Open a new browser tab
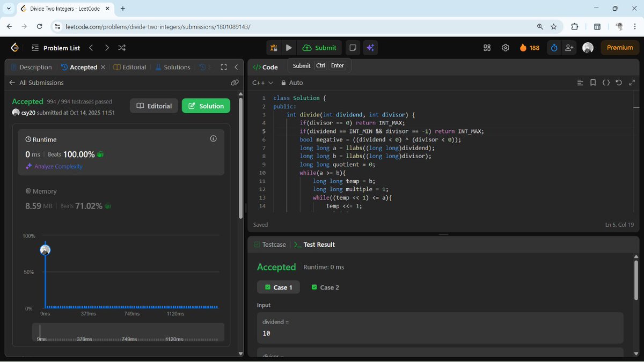 [123, 9]
